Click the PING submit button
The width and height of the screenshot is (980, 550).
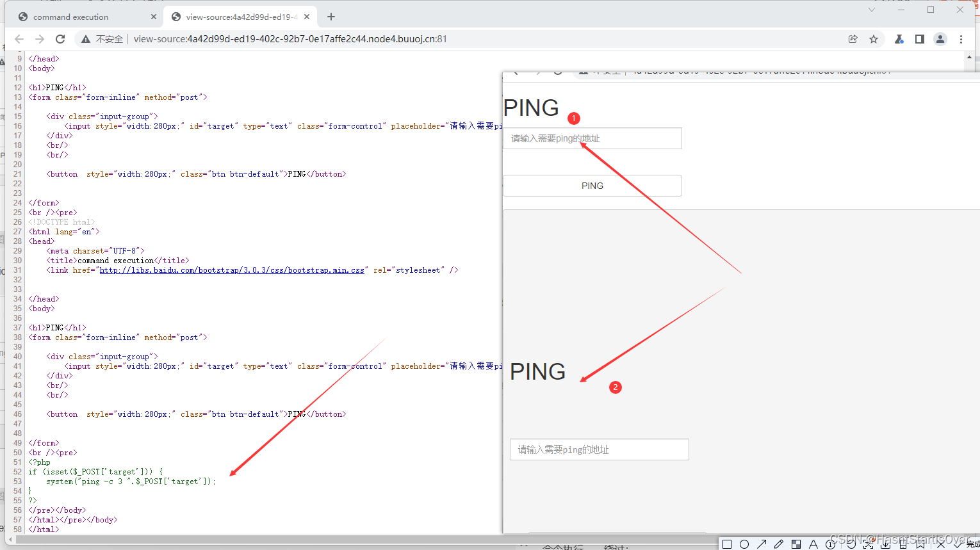click(x=592, y=186)
